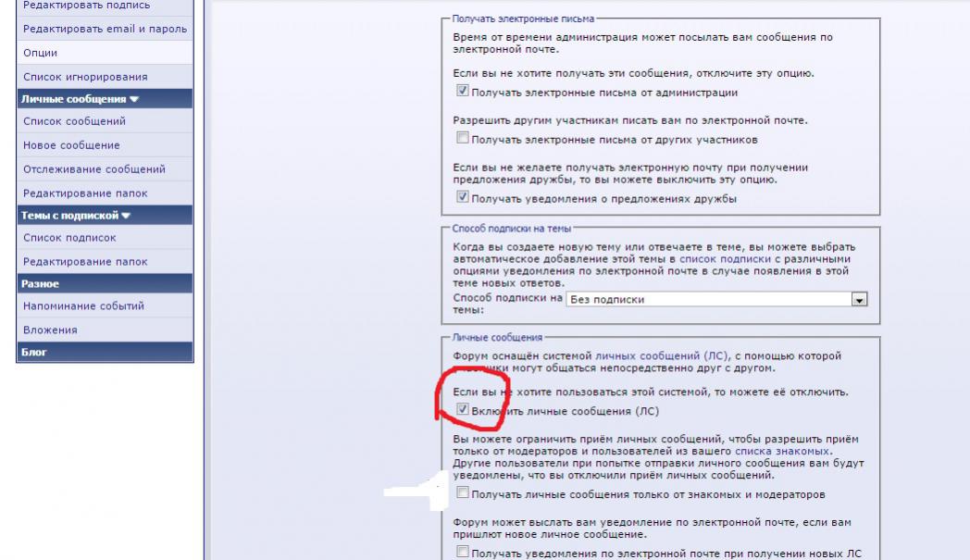The image size is (970, 560).
Task: Enable email notifications for new ЛС checkbox
Action: [x=463, y=553]
